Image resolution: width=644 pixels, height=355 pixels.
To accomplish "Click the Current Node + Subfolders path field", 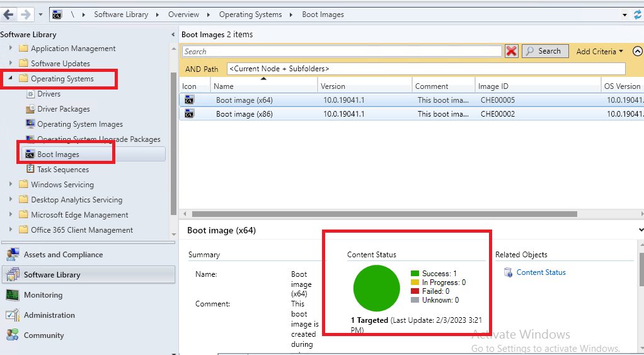I will point(426,69).
